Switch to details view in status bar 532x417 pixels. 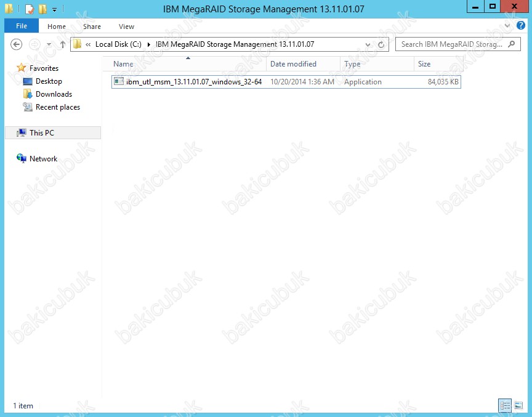coord(505,405)
